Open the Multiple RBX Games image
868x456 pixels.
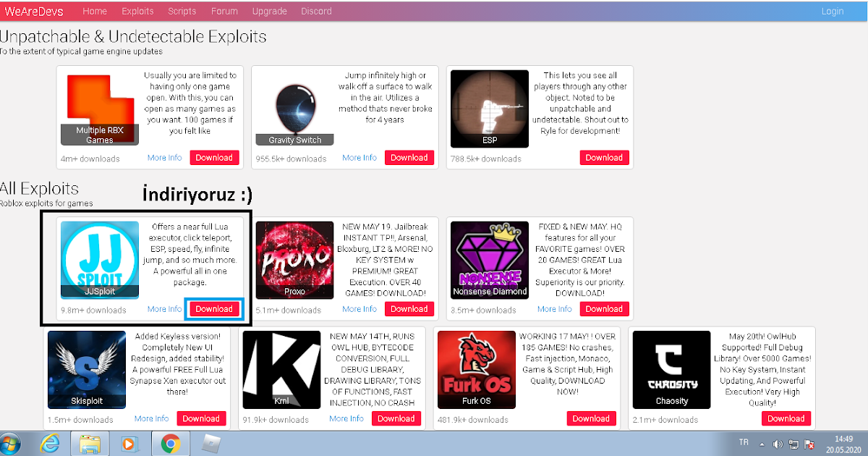(99, 109)
